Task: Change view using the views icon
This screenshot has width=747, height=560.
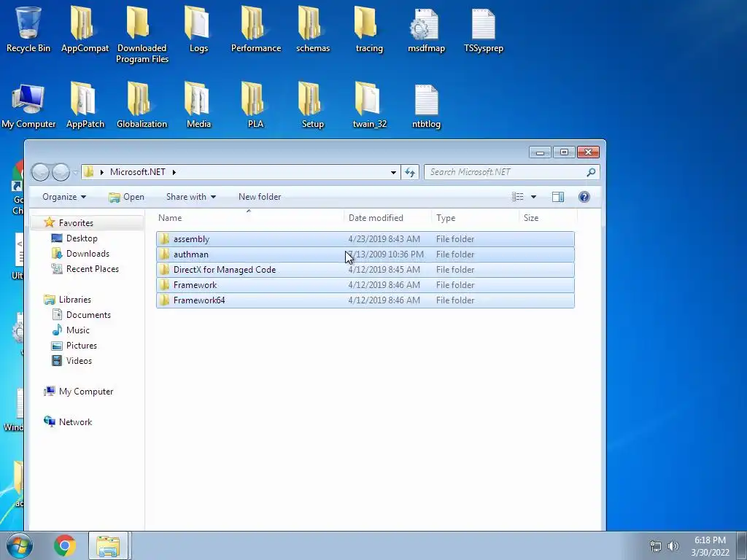Action: [x=518, y=197]
